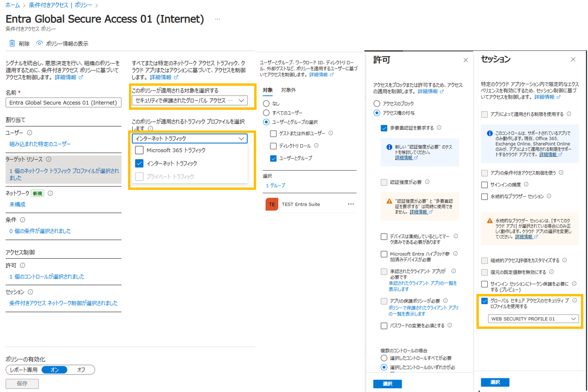
Task: Open 承認されたクライアント アプリの一覧を表示します link
Action: pos(423,286)
